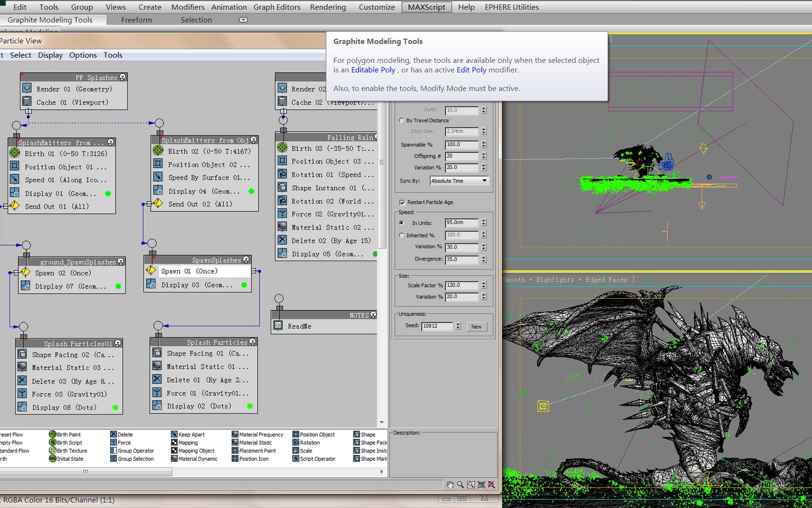Click the Spawnable % spinner arrows
812x508 pixels.
(484, 145)
